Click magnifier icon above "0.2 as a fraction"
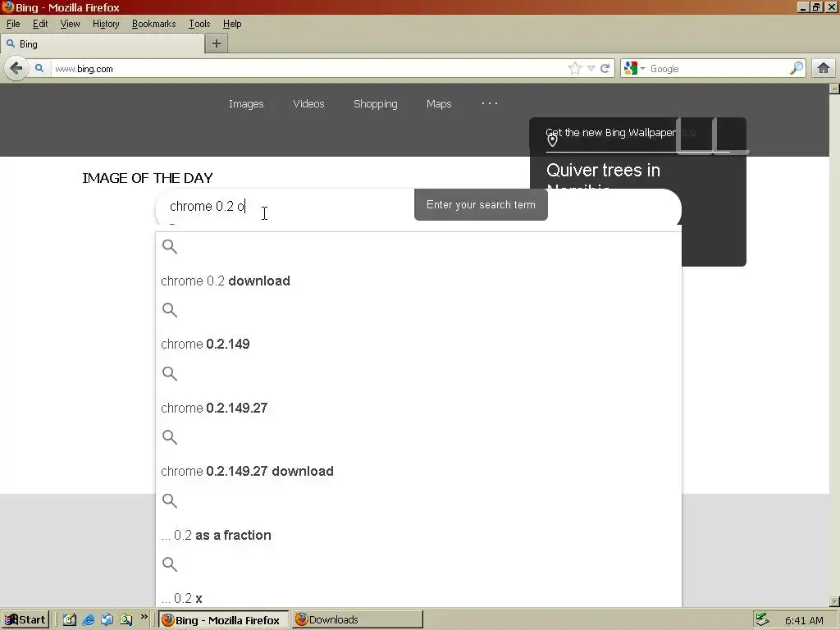The image size is (840, 630). tap(170, 500)
